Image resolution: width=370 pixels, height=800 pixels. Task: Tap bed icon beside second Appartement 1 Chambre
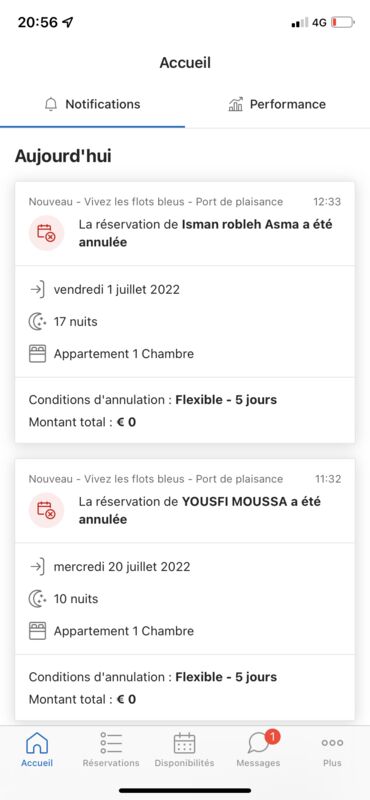tap(37, 631)
